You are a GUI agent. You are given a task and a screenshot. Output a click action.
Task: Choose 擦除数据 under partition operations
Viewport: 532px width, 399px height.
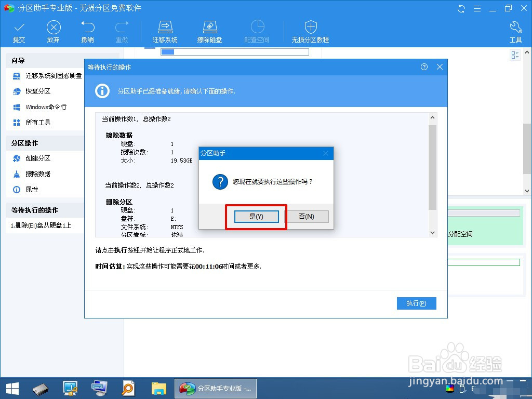click(x=32, y=174)
